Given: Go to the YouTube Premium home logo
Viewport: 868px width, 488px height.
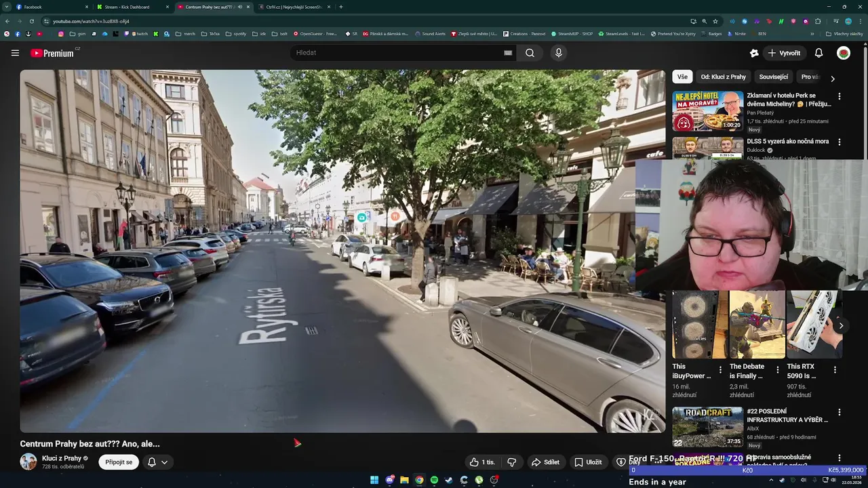Looking at the screenshot, I should point(53,53).
